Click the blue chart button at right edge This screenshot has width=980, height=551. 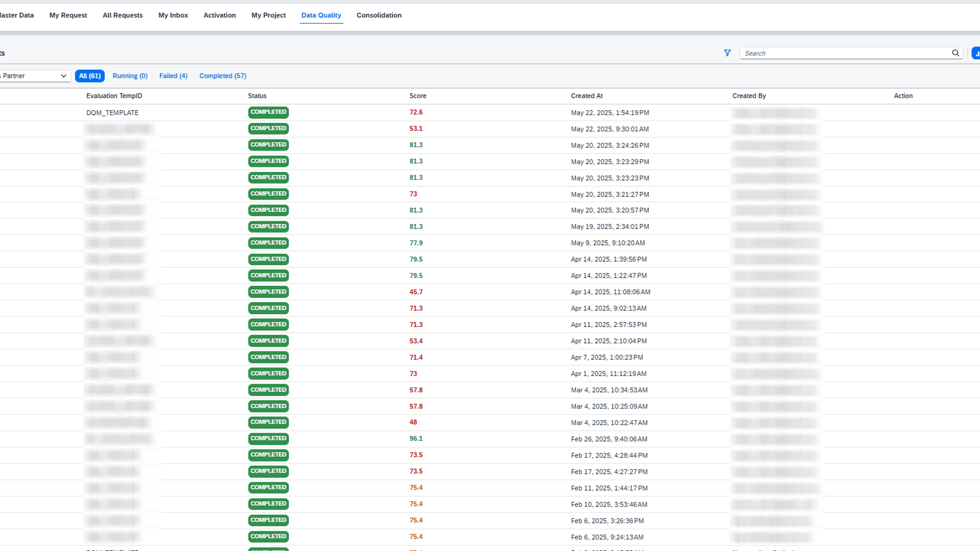976,53
